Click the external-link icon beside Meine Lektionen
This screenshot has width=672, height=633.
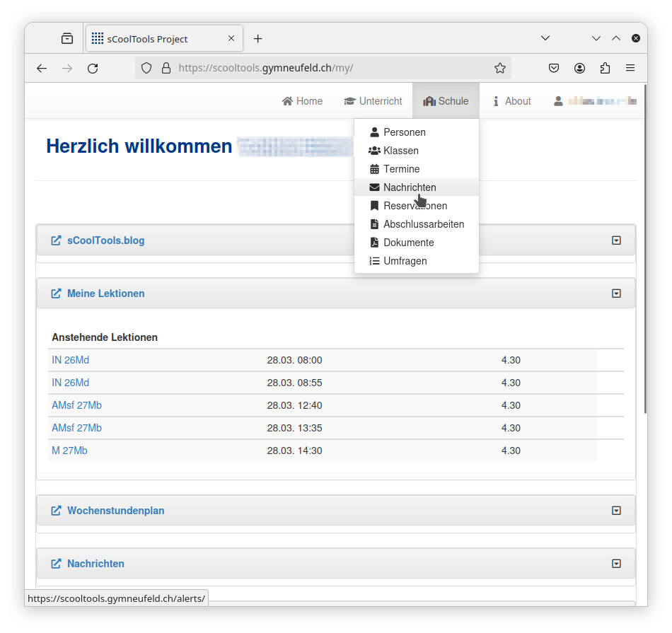tap(57, 294)
